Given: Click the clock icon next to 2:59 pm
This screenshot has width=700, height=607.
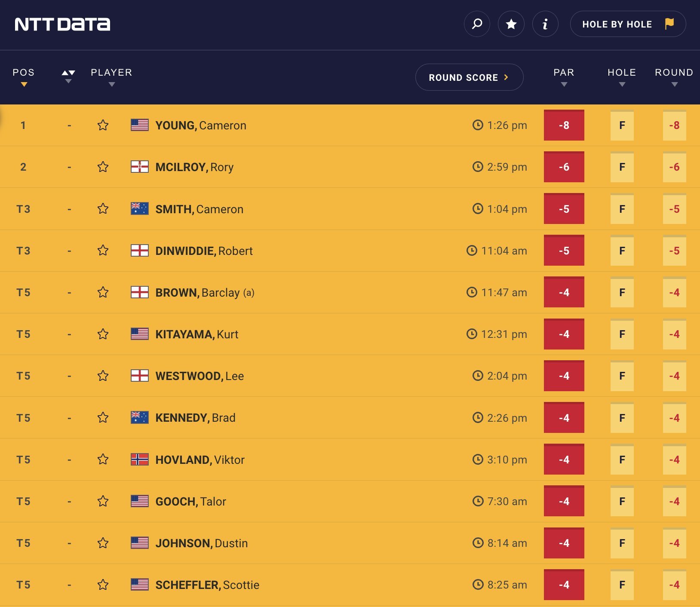Looking at the screenshot, I should click(x=478, y=167).
